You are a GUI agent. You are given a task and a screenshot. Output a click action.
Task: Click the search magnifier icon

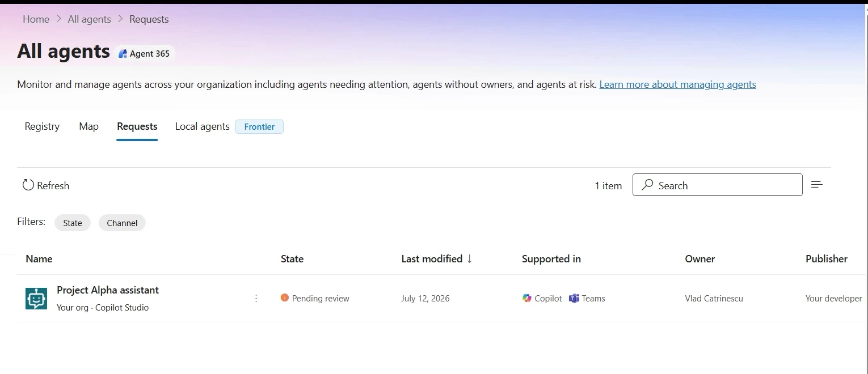pos(647,185)
